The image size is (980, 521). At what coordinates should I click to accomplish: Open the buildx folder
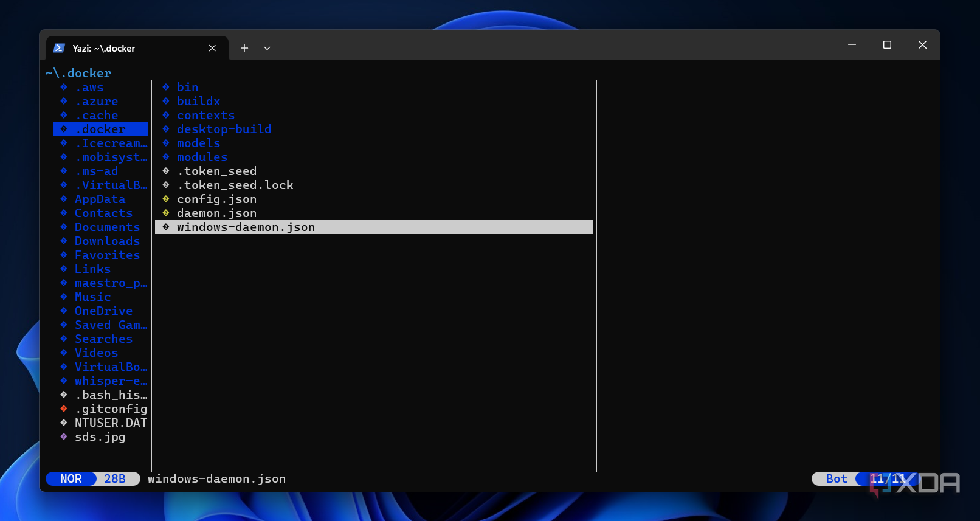point(199,102)
